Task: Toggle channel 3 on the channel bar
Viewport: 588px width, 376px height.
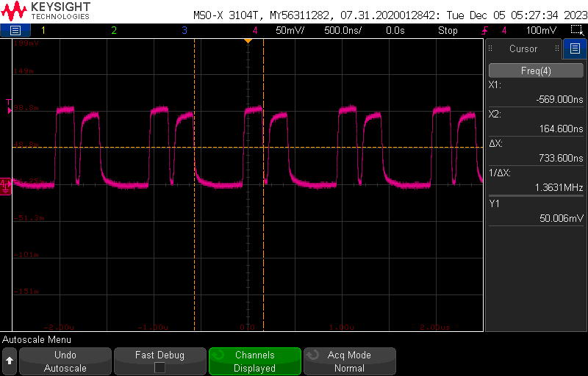Action: (x=184, y=30)
